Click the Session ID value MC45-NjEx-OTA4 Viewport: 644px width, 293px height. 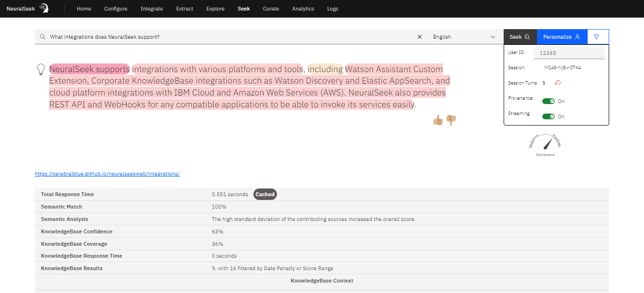tap(562, 68)
